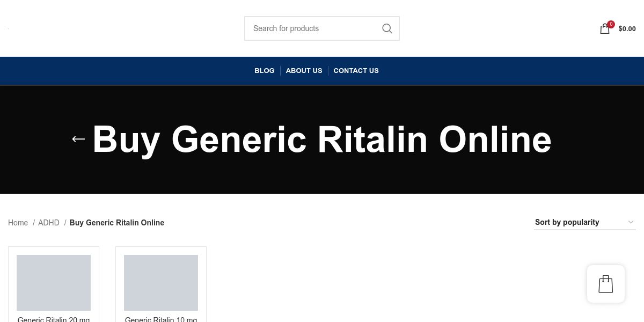The height and width of the screenshot is (322, 644).
Task: Open the BLOG menu item
Action: [265, 71]
